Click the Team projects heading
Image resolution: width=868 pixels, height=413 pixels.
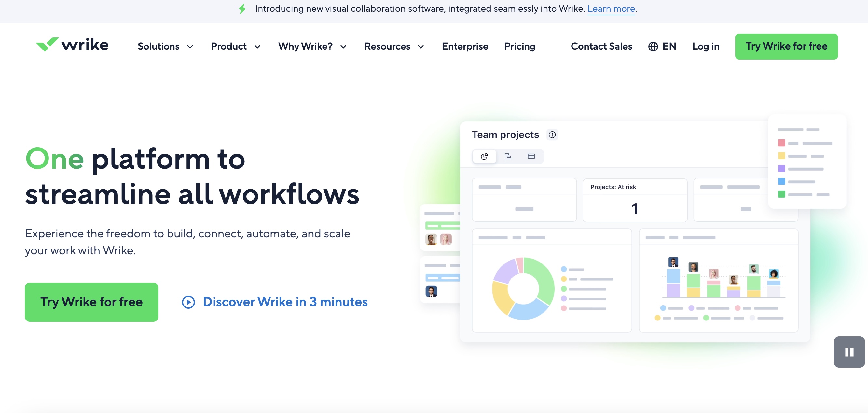click(505, 135)
